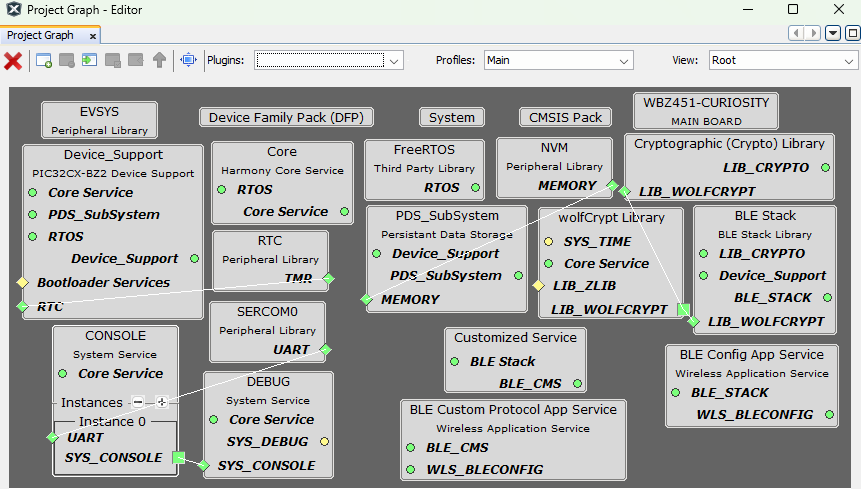Click the green diamond beside DEBUG SYS_CONSOLE
Viewport: 861px width, 489px height.
[204, 465]
